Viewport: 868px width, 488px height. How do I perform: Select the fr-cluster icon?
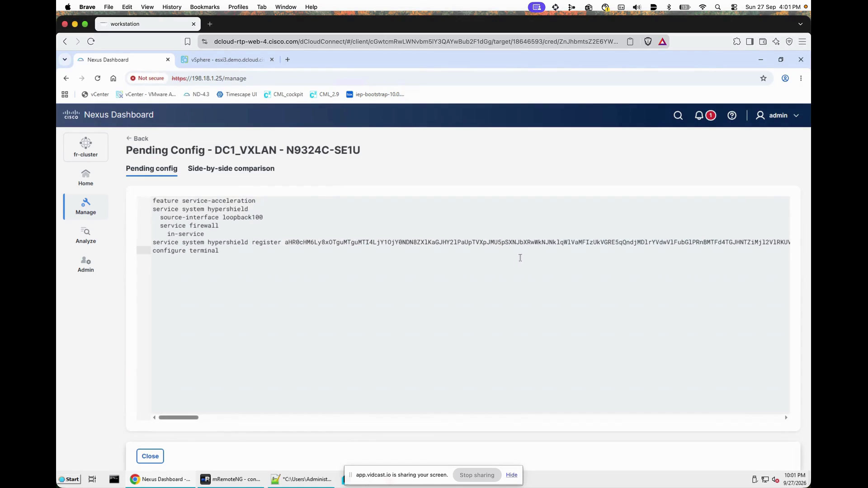85,147
